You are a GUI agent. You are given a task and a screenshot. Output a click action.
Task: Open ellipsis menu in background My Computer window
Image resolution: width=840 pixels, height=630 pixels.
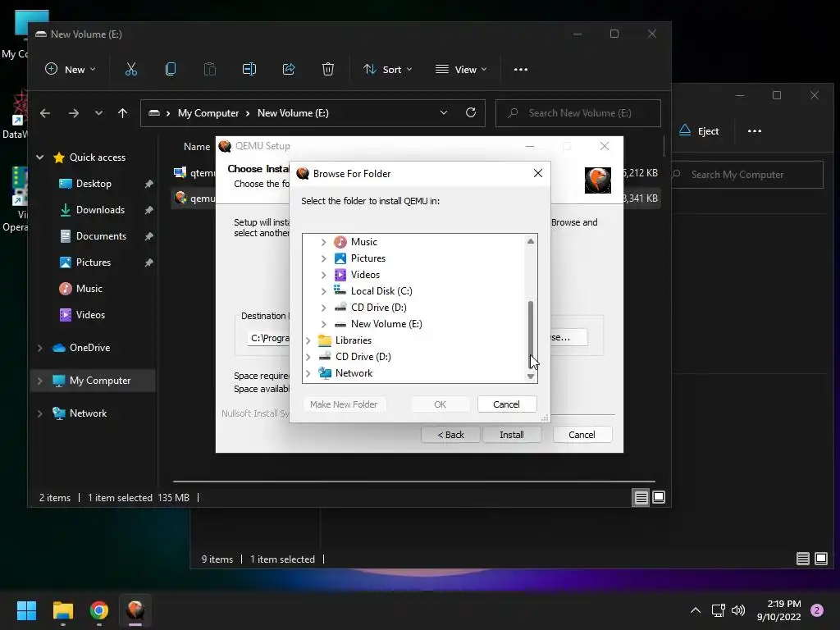pyautogui.click(x=755, y=130)
